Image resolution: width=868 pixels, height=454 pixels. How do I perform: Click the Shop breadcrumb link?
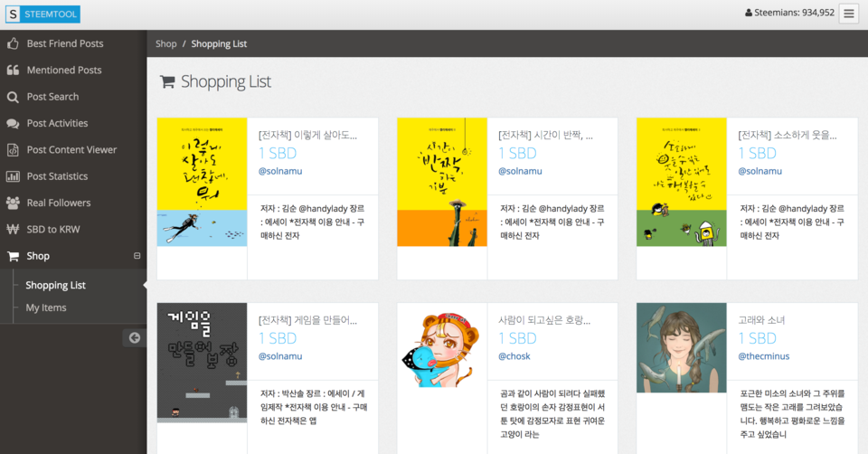pyautogui.click(x=166, y=43)
